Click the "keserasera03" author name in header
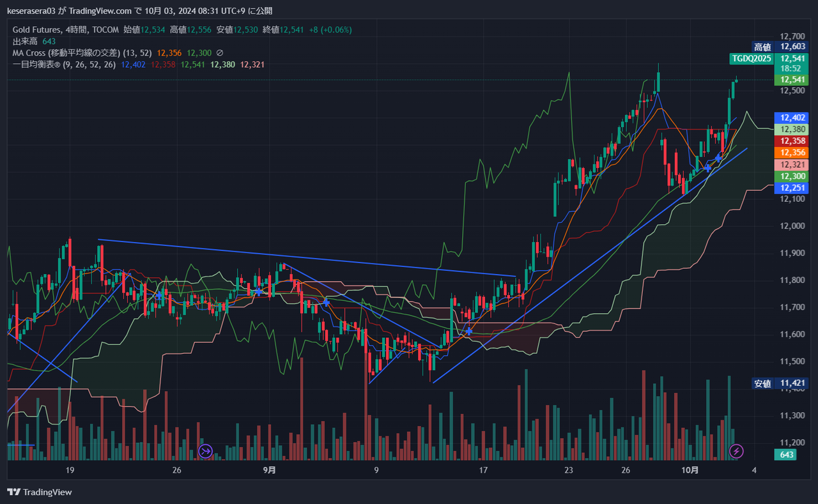The image size is (818, 504). [x=33, y=11]
